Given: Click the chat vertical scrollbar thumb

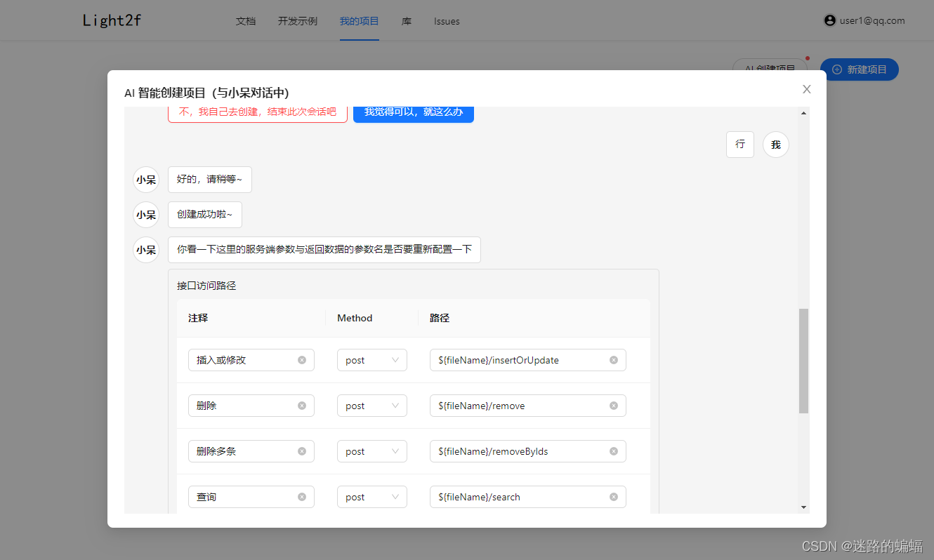Looking at the screenshot, I should point(803,361).
